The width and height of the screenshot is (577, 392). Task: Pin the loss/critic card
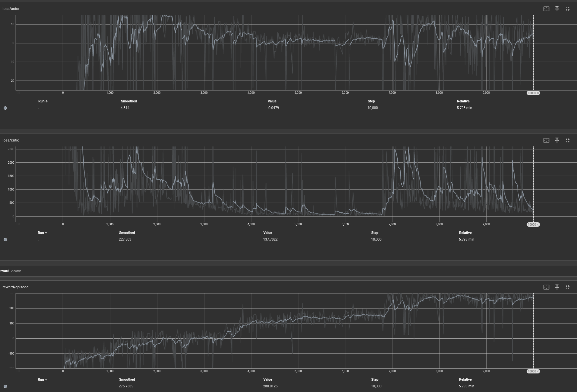pos(557,140)
